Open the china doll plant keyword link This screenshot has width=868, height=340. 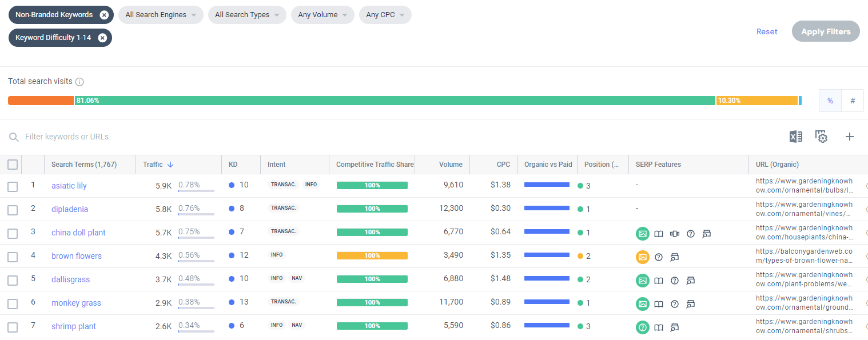[78, 233]
